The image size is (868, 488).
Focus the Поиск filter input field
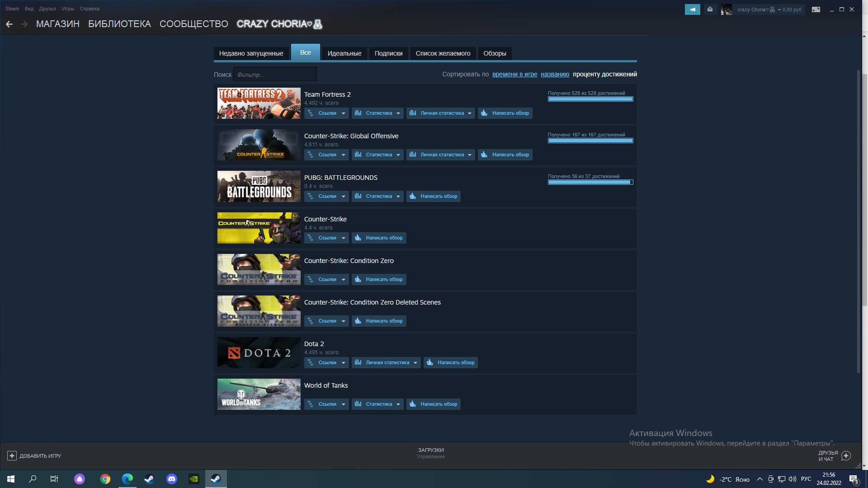[275, 75]
